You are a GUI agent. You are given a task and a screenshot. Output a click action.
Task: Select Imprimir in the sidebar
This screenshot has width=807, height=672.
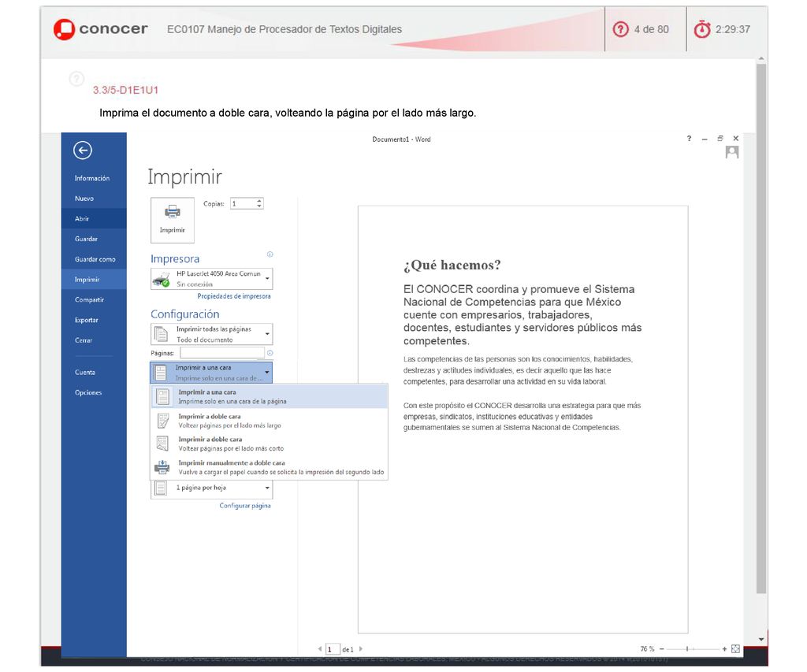click(94, 280)
